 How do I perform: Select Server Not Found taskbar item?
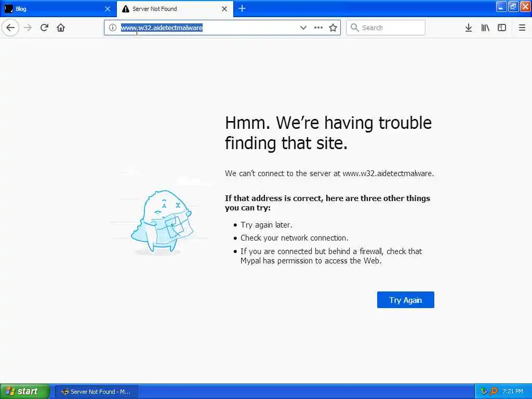pyautogui.click(x=96, y=392)
